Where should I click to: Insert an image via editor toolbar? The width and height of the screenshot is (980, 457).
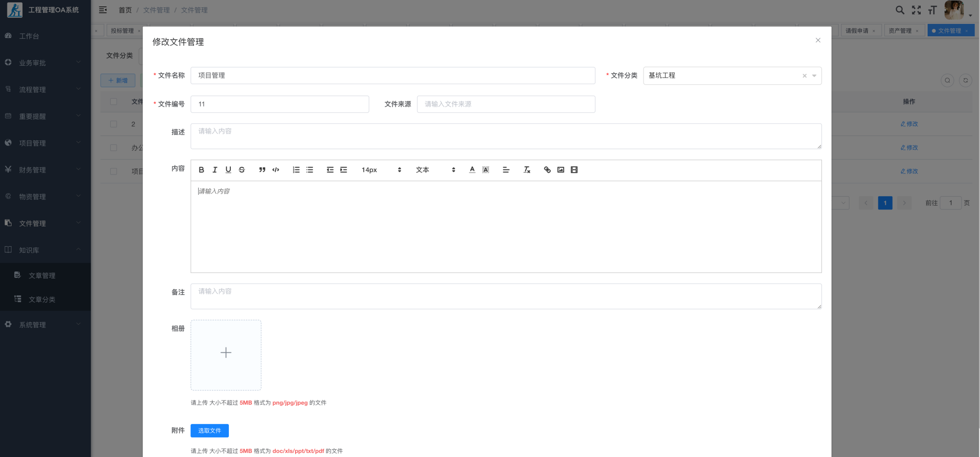pos(561,170)
